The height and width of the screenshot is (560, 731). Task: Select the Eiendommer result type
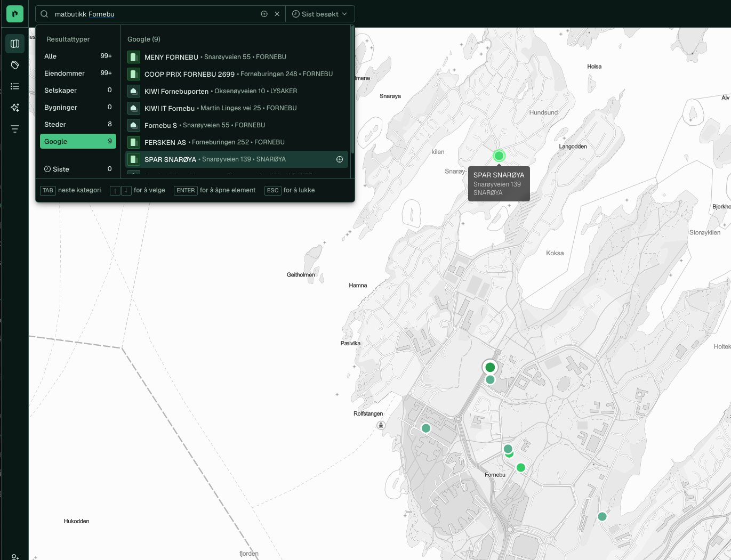[x=78, y=73]
